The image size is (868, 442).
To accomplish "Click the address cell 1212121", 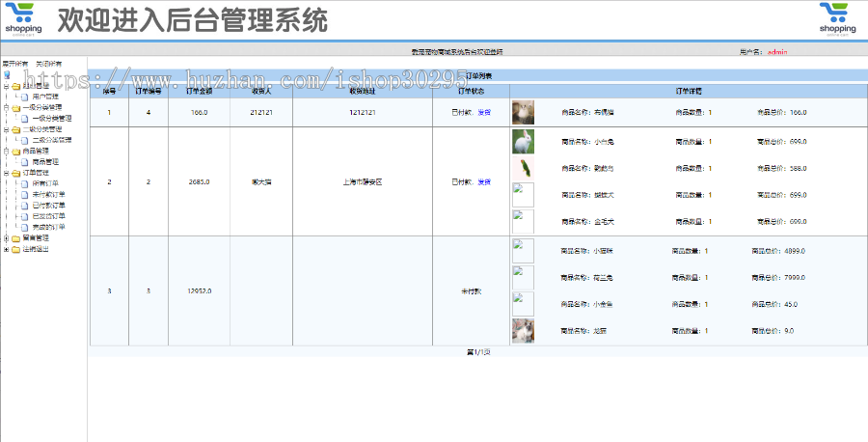I will click(x=363, y=113).
